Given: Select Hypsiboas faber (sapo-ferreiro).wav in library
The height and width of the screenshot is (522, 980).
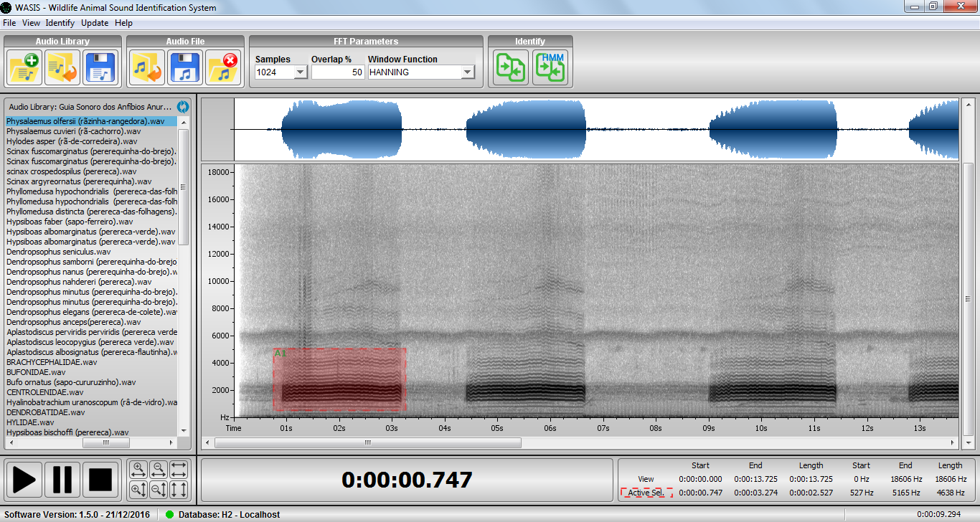Looking at the screenshot, I should coord(70,222).
